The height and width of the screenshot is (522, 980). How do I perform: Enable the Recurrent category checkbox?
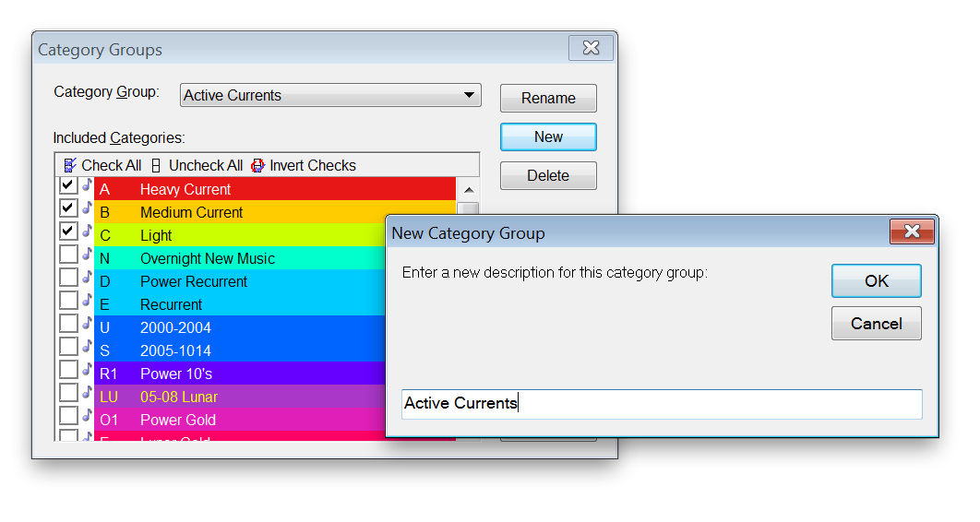pos(68,301)
